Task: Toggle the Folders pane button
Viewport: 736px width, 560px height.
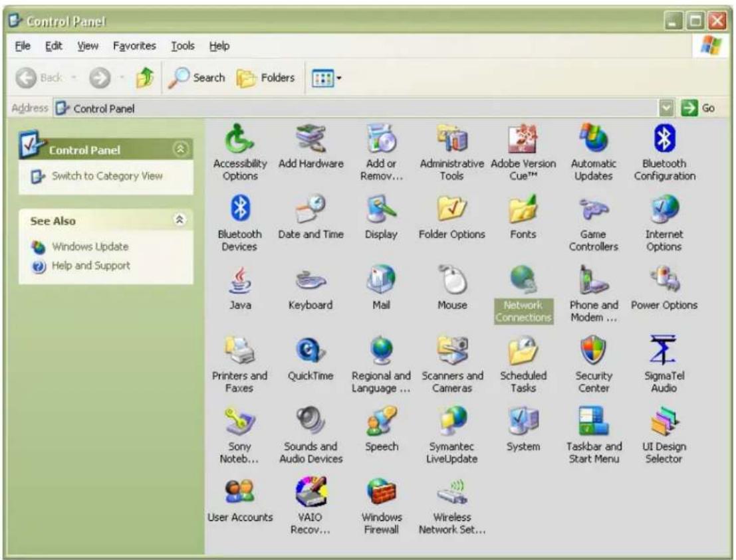Action: 266,77
